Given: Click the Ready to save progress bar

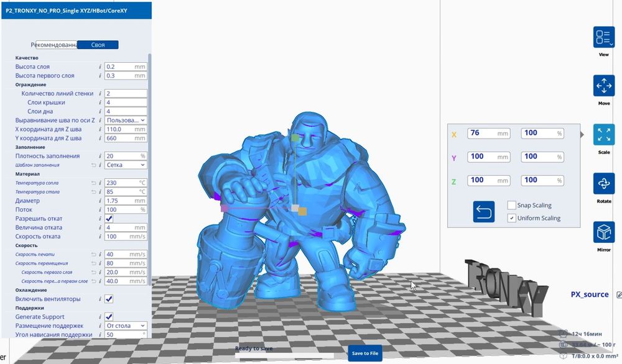Looking at the screenshot, I should pyautogui.click(x=284, y=356).
